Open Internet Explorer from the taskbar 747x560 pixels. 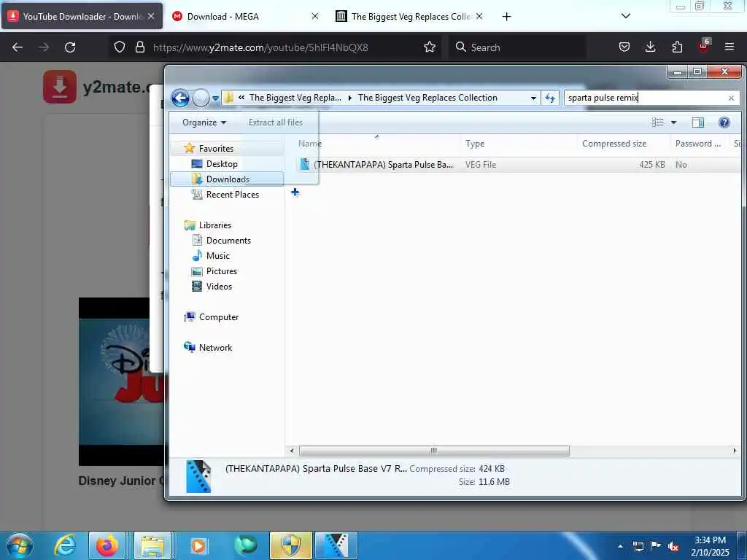65,545
